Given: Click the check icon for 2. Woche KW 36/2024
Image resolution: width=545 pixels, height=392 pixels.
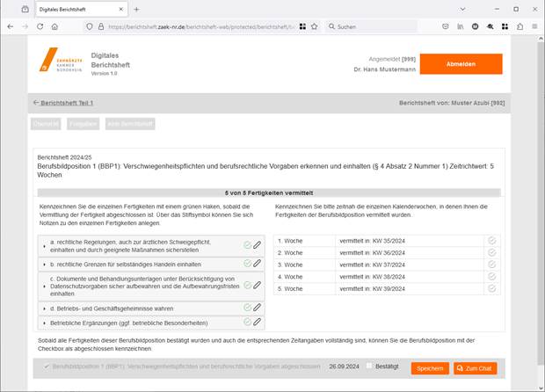Looking at the screenshot, I should (x=492, y=252).
